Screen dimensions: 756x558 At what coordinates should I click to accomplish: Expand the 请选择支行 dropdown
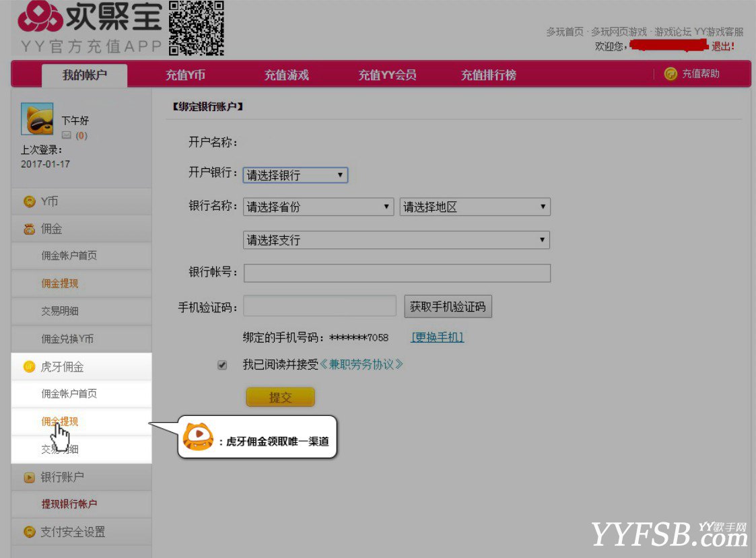tap(397, 240)
